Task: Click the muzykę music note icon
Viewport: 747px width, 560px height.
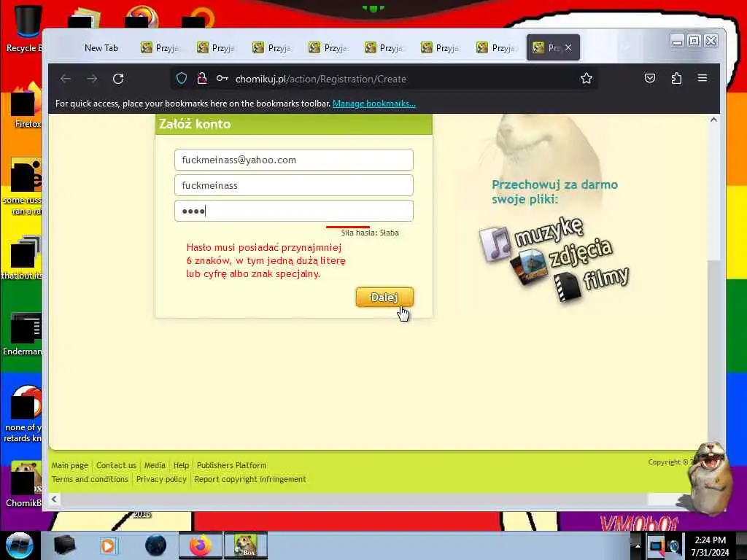Action: click(496, 244)
